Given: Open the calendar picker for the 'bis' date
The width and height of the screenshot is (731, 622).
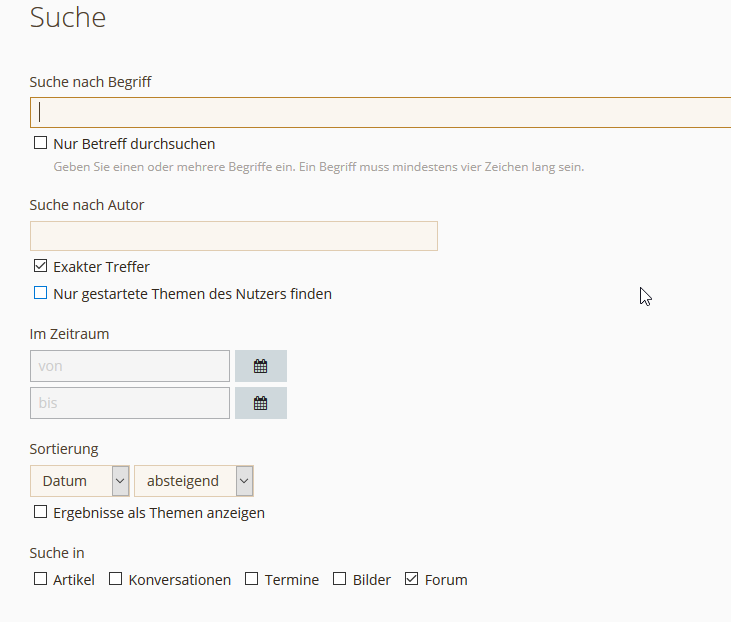Looking at the screenshot, I should [x=260, y=403].
